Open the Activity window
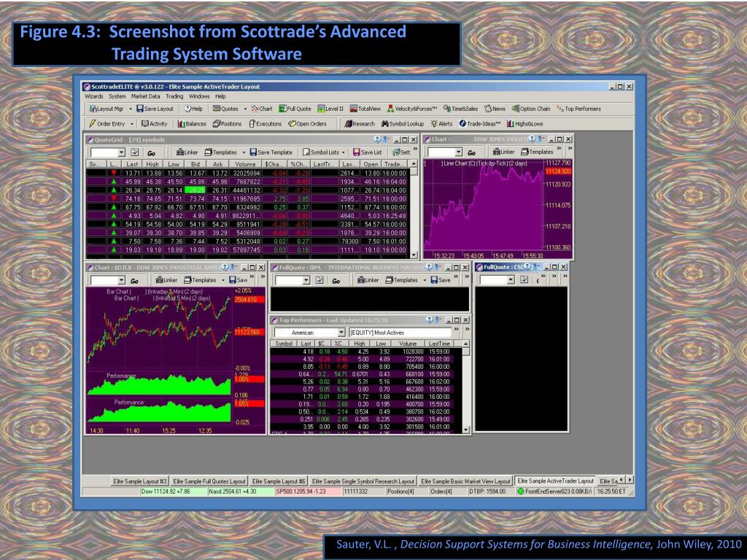The width and height of the screenshot is (747, 560). [155, 124]
